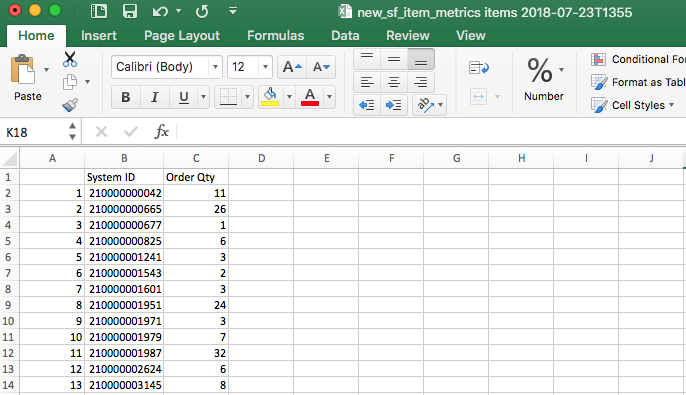
Task: Center text horizontally
Action: (394, 82)
